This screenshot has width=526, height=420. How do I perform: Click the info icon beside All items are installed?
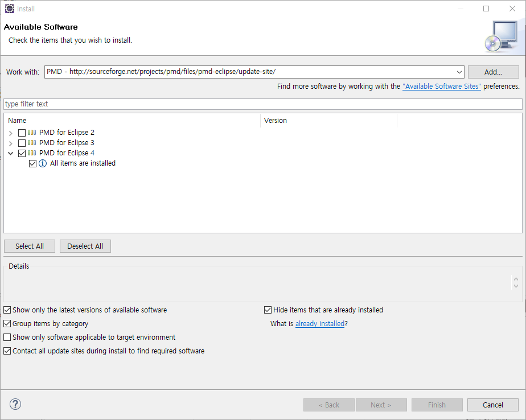click(x=43, y=163)
